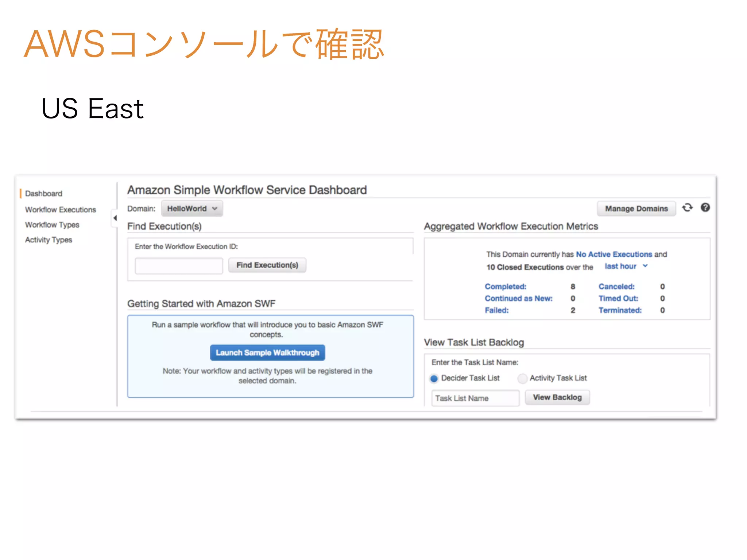The image size is (747, 560).
Task: Open the Terminated executions link
Action: click(x=620, y=310)
